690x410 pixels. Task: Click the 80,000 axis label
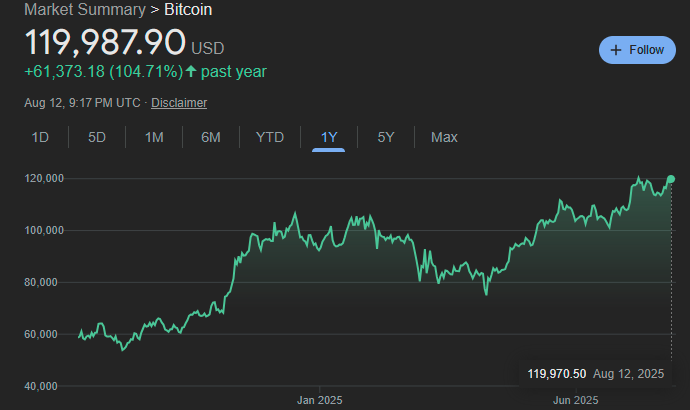tap(40, 282)
